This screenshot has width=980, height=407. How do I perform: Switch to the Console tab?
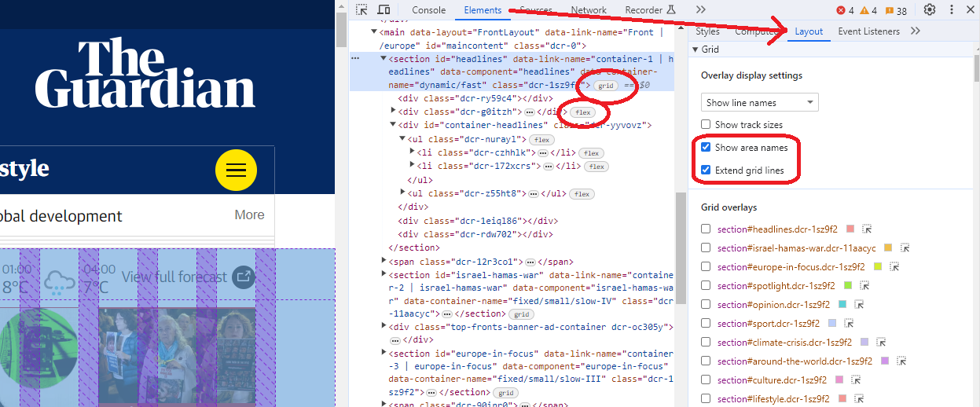tap(429, 10)
